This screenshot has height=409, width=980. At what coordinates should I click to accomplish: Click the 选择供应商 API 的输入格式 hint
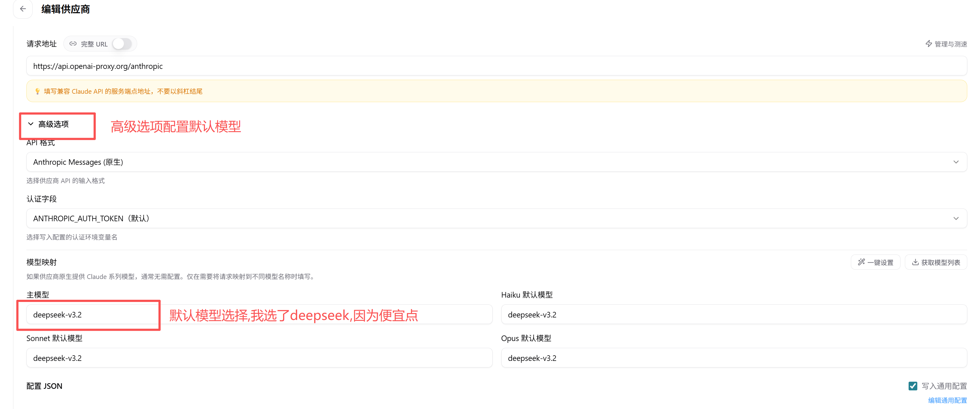65,181
